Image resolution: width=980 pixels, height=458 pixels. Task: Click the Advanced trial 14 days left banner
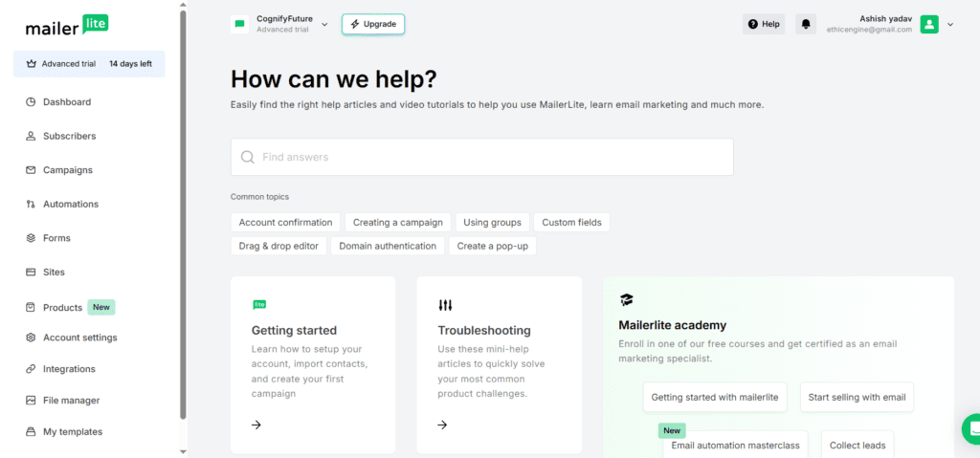click(89, 64)
